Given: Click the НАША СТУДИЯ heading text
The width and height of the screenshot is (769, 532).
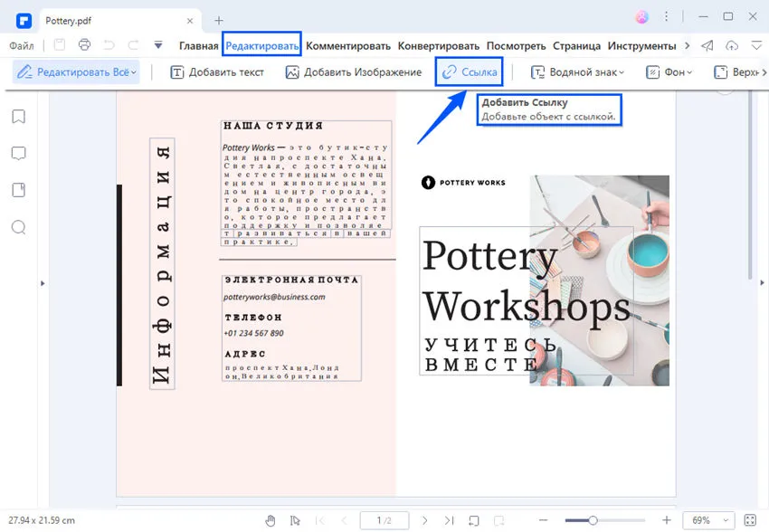Looking at the screenshot, I should (273, 126).
